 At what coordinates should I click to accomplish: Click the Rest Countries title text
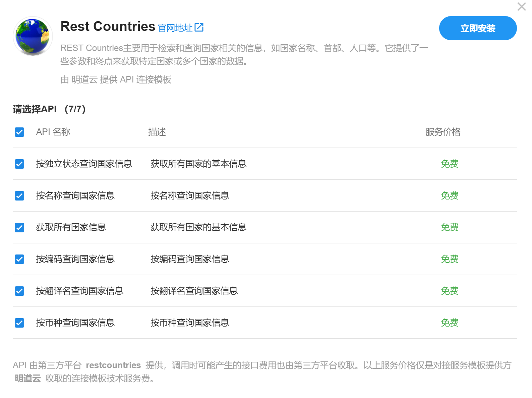tap(108, 26)
